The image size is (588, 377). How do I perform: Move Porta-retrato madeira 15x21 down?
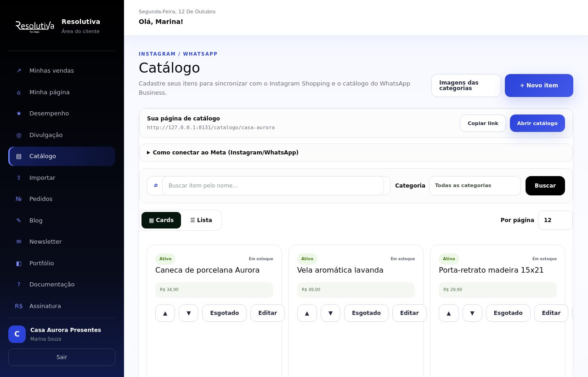tap(472, 313)
